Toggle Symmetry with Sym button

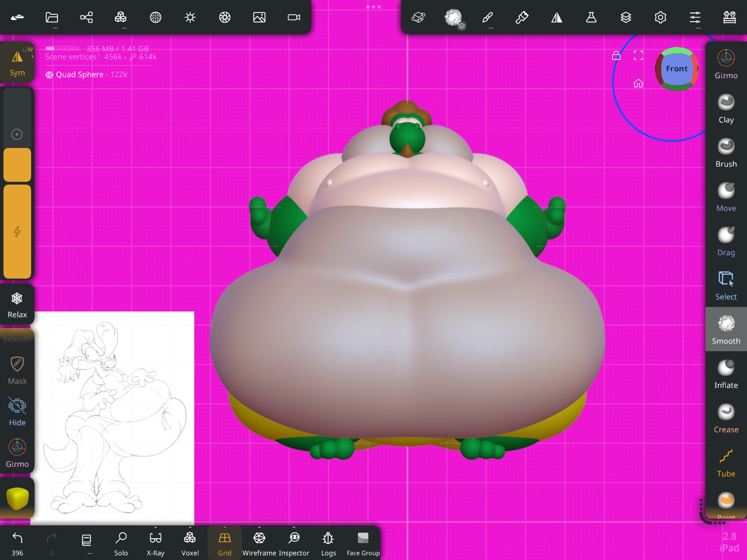point(17,63)
